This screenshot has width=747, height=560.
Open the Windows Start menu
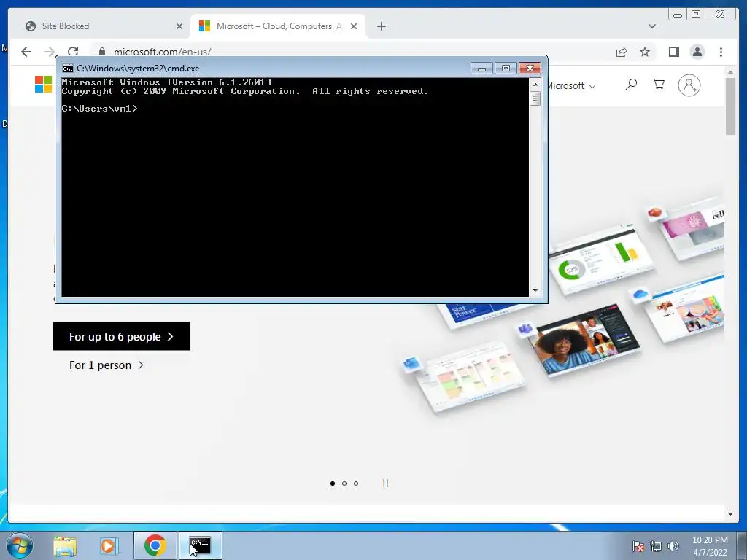(x=20, y=545)
